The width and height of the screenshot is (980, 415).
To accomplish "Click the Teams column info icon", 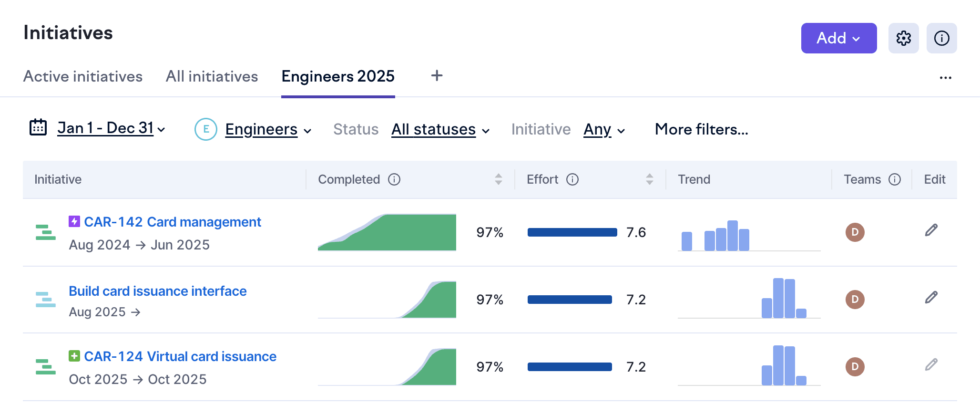I will (895, 179).
